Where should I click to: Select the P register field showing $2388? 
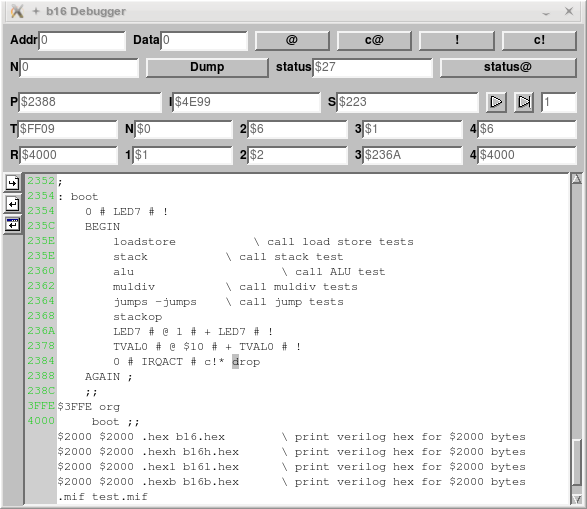90,102
